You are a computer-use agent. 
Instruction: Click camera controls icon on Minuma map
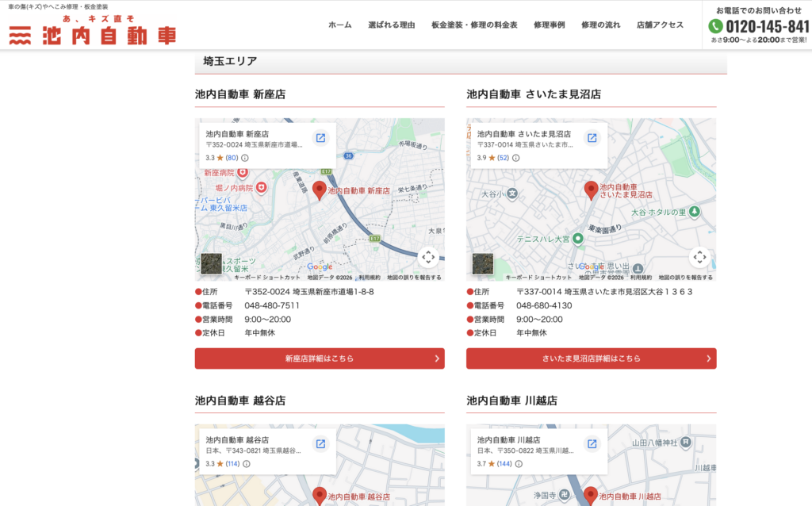699,257
